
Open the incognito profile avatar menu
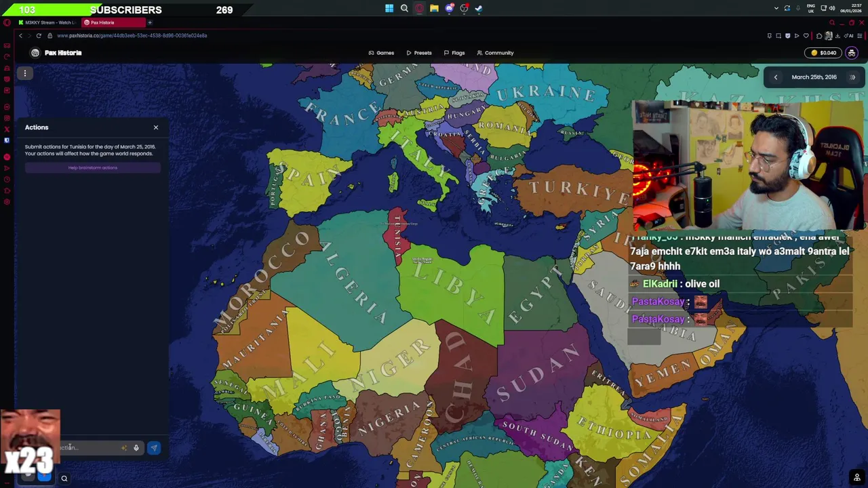point(852,53)
